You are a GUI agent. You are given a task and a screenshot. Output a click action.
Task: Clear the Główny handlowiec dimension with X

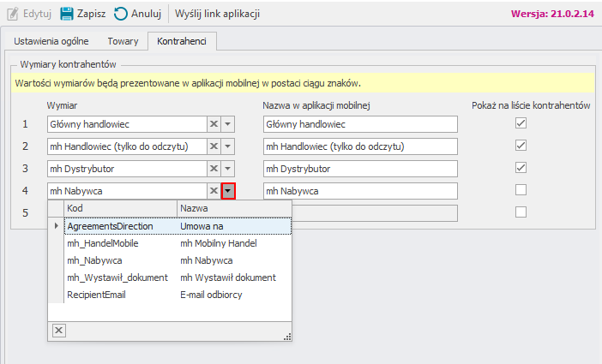pyautogui.click(x=214, y=124)
